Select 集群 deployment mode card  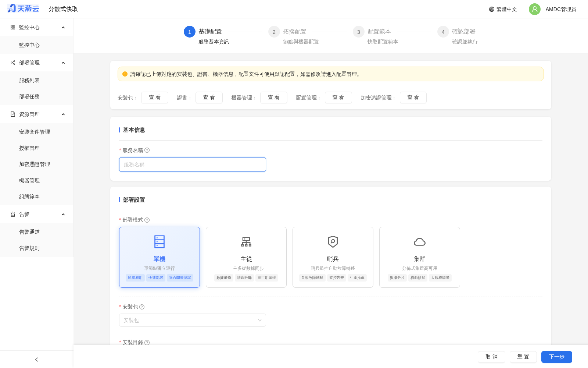tap(420, 257)
